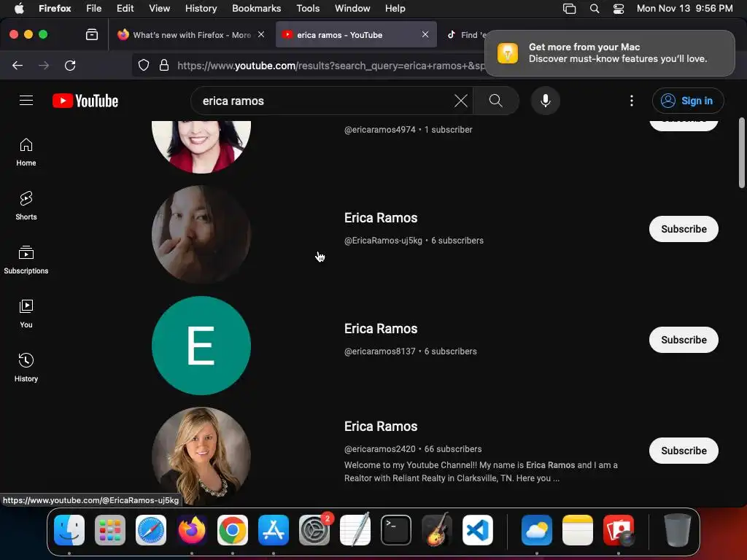
Task: Open Spotlight search in menu bar
Action: 594,8
